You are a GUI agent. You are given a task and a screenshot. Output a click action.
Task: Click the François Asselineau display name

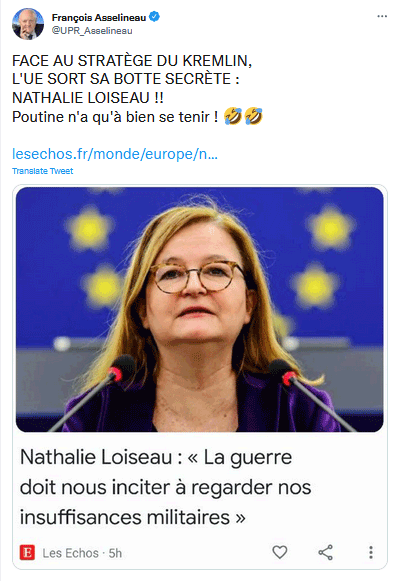click(99, 17)
